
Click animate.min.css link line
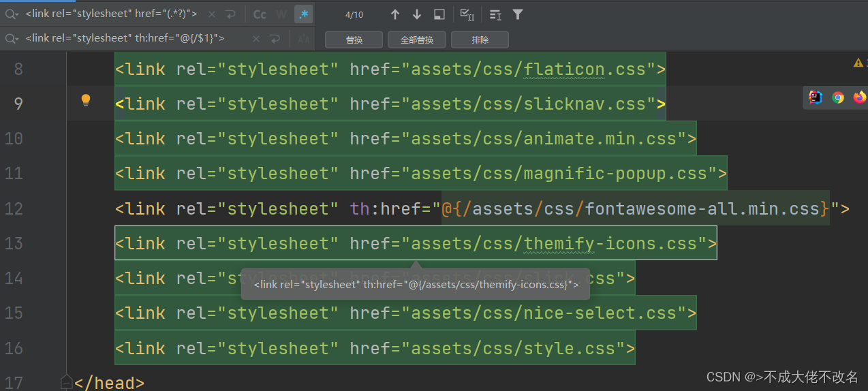coord(405,138)
